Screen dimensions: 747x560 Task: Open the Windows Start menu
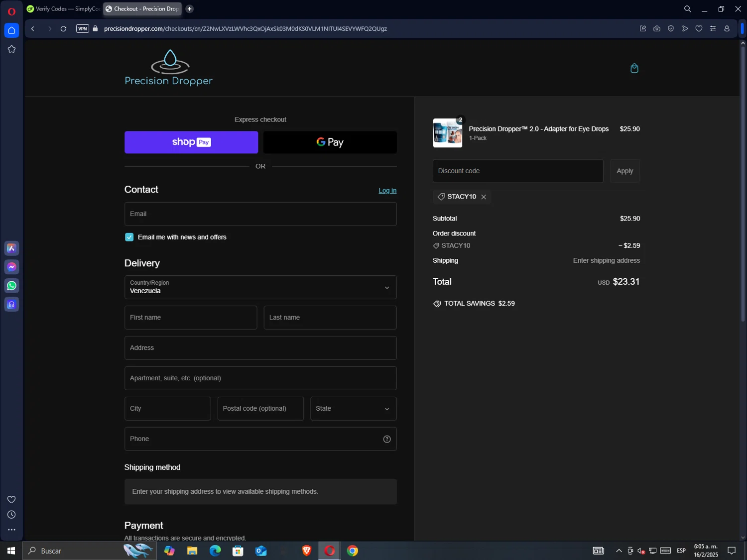[x=11, y=551]
